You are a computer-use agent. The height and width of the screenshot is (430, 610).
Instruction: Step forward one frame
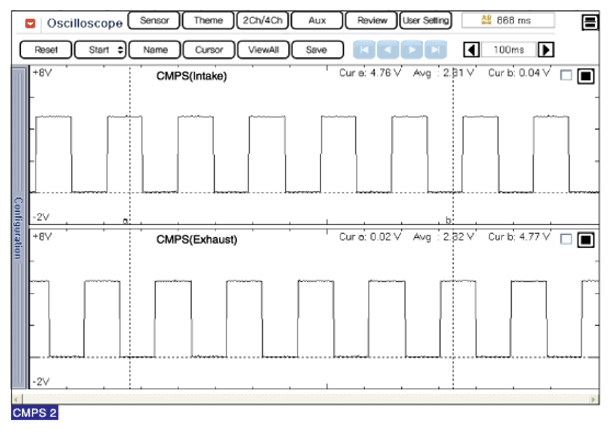[x=411, y=48]
